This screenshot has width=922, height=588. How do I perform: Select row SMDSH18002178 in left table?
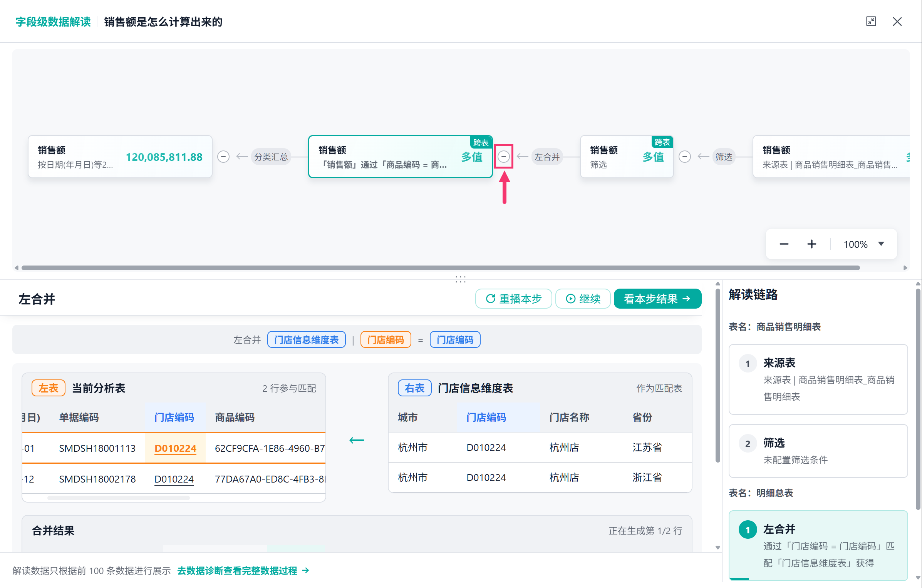[x=174, y=479]
